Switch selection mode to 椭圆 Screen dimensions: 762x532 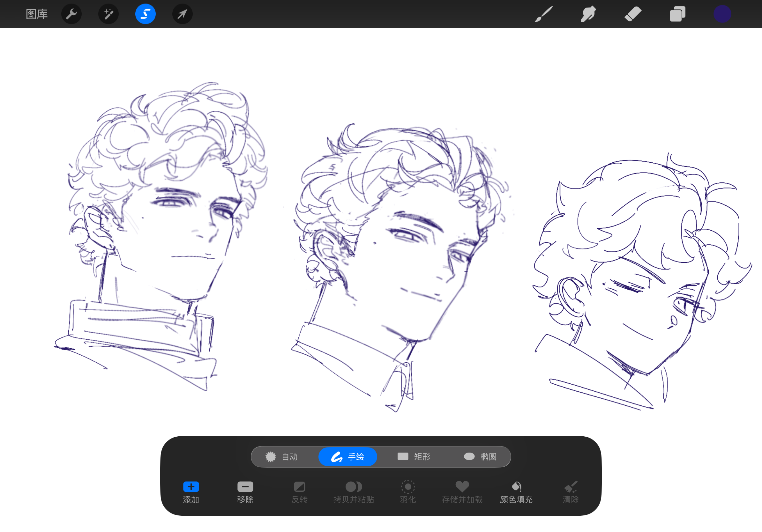coord(480,457)
